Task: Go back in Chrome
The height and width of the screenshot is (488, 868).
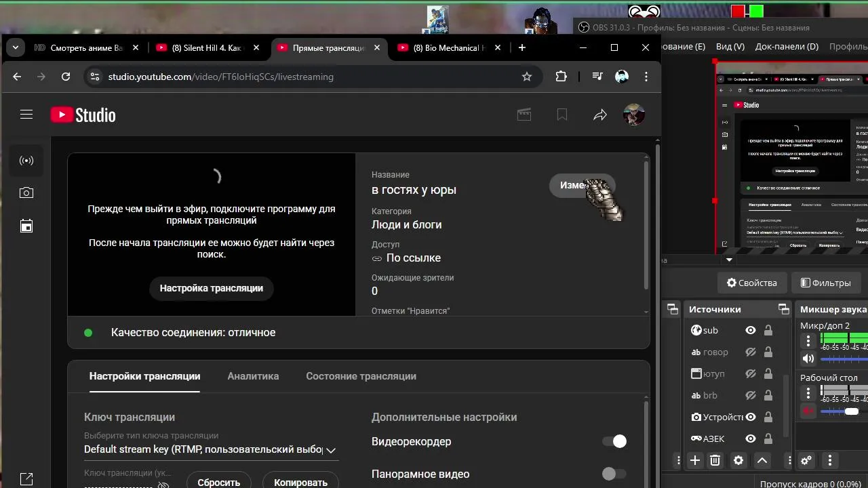Action: [17, 77]
